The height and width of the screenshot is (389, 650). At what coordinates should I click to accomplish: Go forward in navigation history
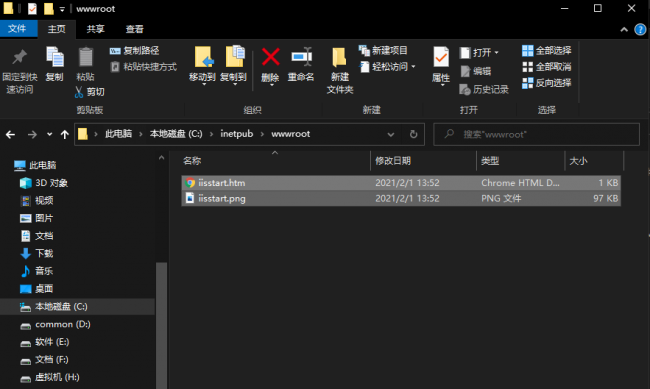[32, 134]
